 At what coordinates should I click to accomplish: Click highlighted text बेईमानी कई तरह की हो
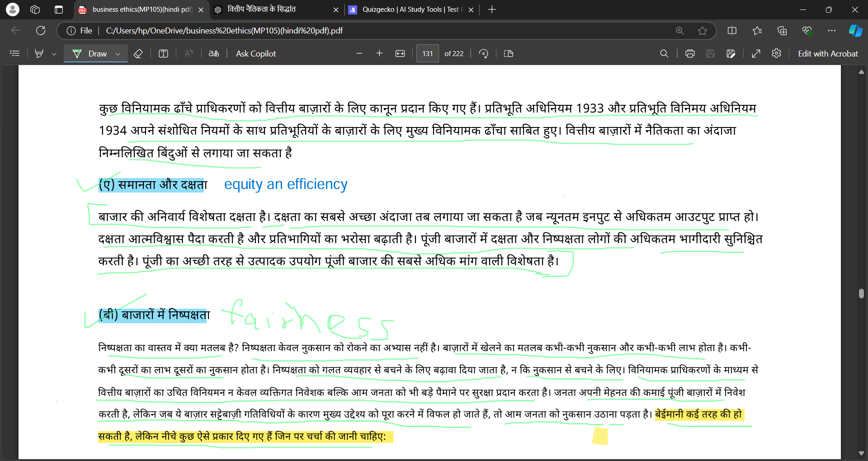click(698, 414)
